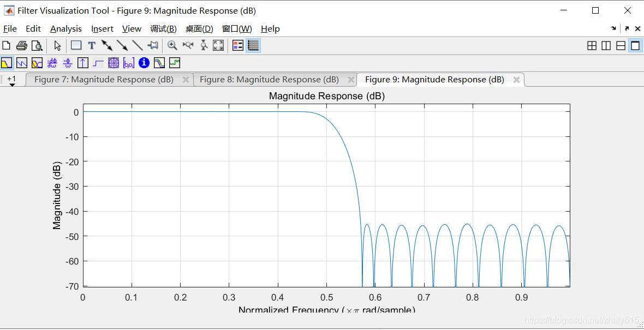The width and height of the screenshot is (644, 330).
Task: Show Phase Delay analysis
Action: (68, 63)
